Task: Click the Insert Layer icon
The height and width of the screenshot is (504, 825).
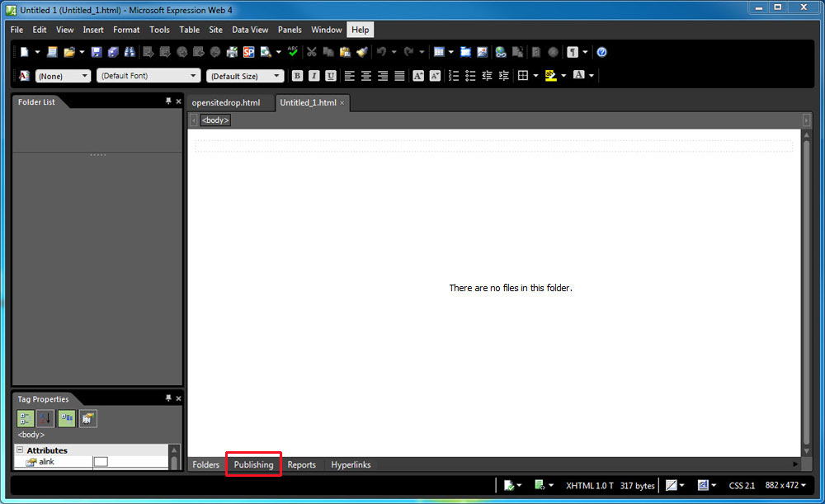Action: click(465, 52)
